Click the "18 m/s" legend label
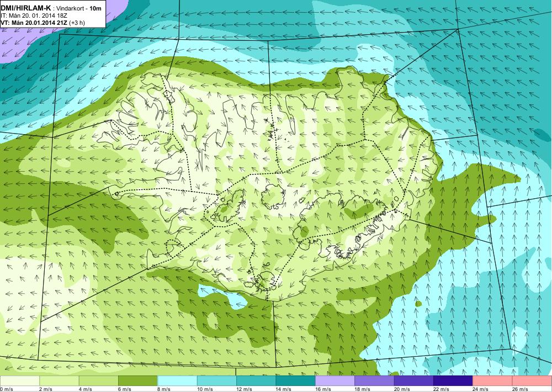The height and width of the screenshot is (392, 552). (363, 389)
